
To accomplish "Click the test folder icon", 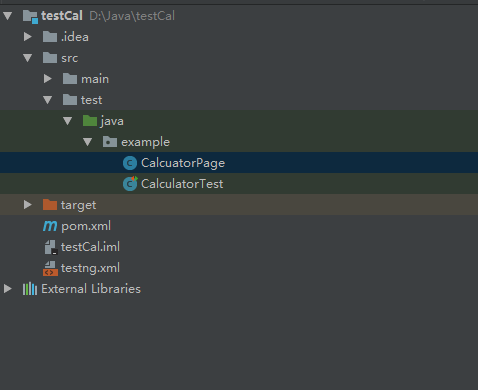I will point(70,100).
